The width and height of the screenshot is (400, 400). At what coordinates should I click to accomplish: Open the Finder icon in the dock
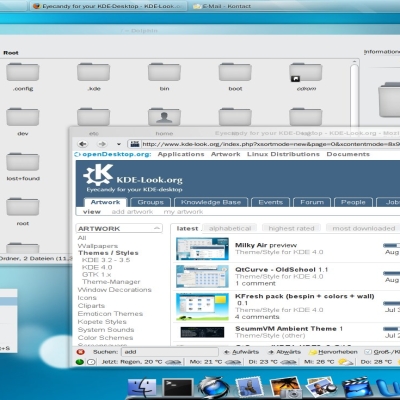142,388
